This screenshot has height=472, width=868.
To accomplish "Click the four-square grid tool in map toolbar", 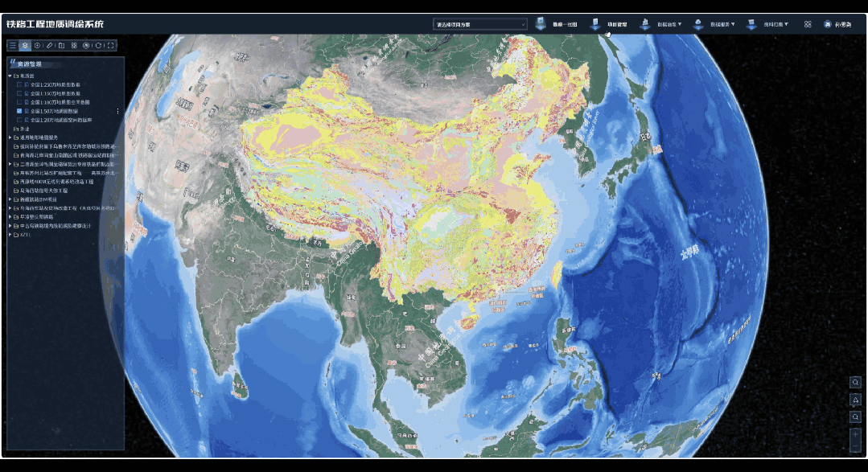I will (74, 45).
